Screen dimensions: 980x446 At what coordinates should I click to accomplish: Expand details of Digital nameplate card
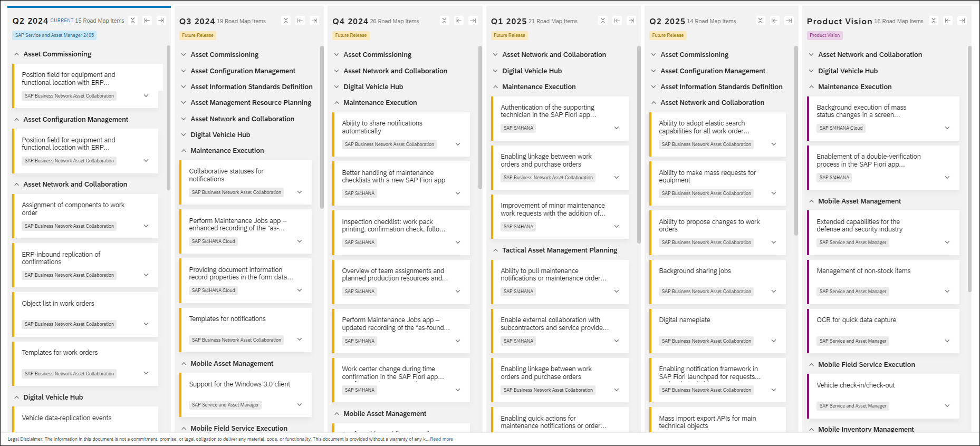774,341
